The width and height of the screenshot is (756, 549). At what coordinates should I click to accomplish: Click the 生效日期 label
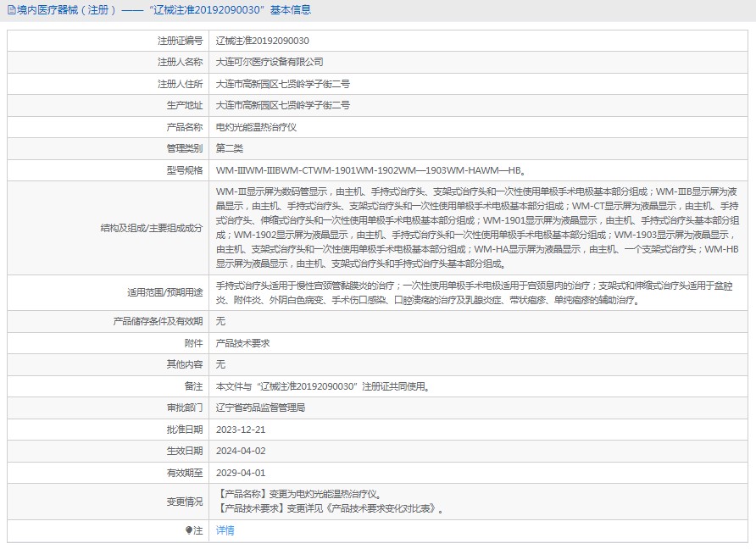tap(185, 451)
